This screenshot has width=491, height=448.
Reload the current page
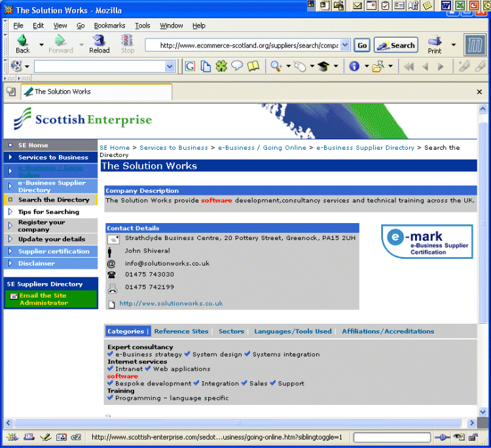click(x=100, y=44)
